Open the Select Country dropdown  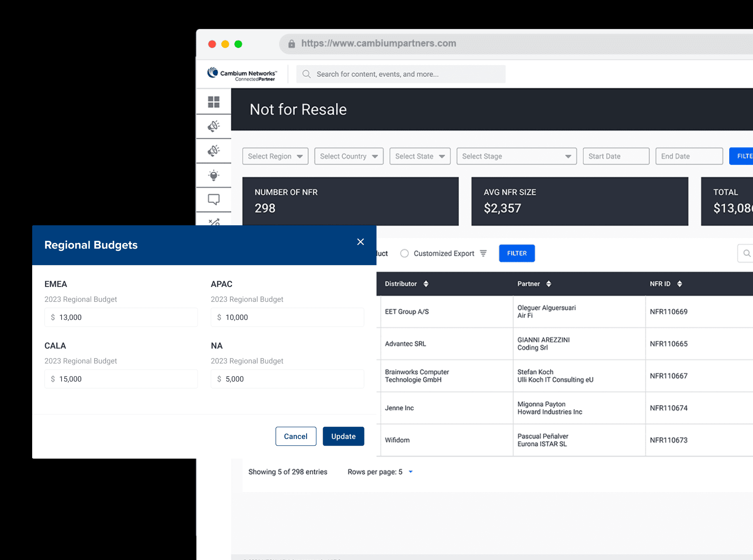[349, 156]
